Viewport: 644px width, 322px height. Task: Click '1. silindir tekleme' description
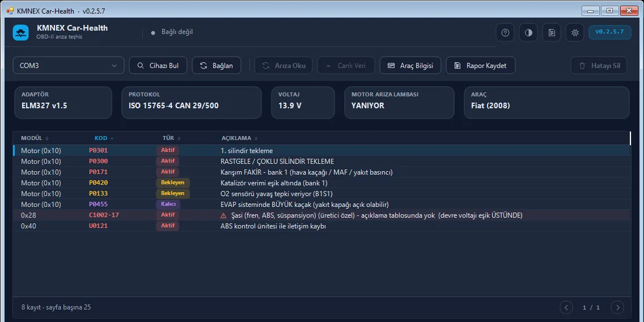point(247,151)
